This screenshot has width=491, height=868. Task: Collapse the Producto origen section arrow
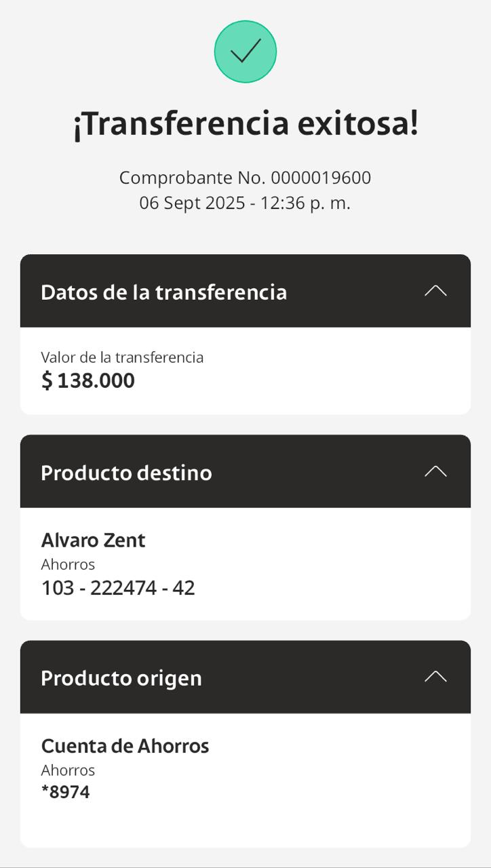tap(435, 677)
